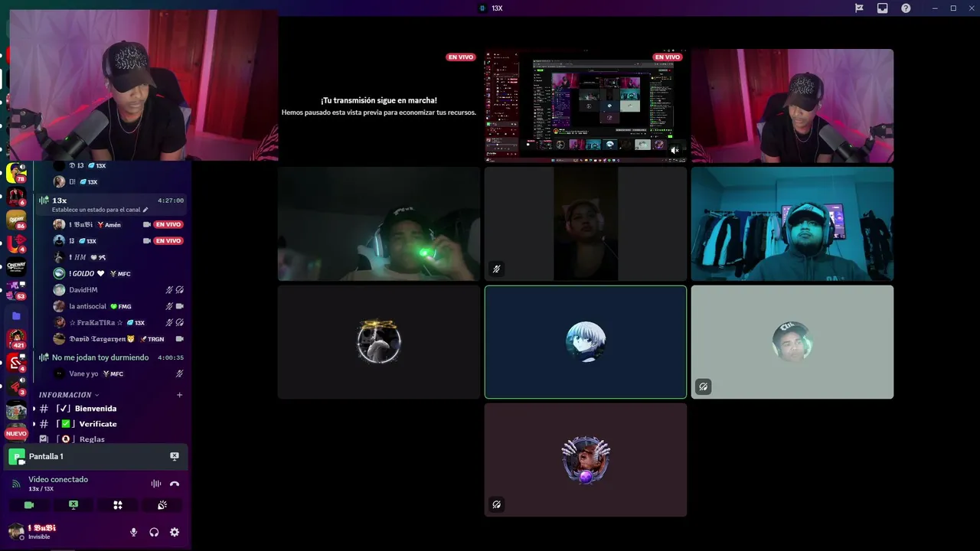Open the activities launcher button
This screenshot has width=980, height=551.
[118, 505]
